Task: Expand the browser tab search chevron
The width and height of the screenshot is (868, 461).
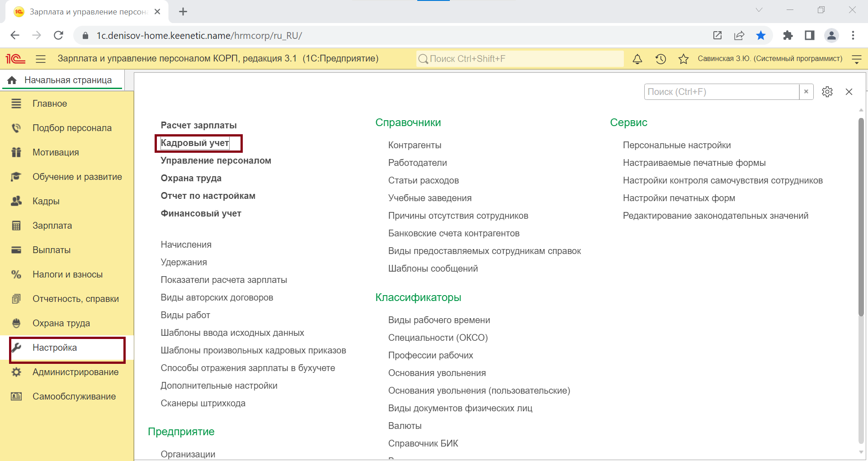Action: tap(759, 10)
